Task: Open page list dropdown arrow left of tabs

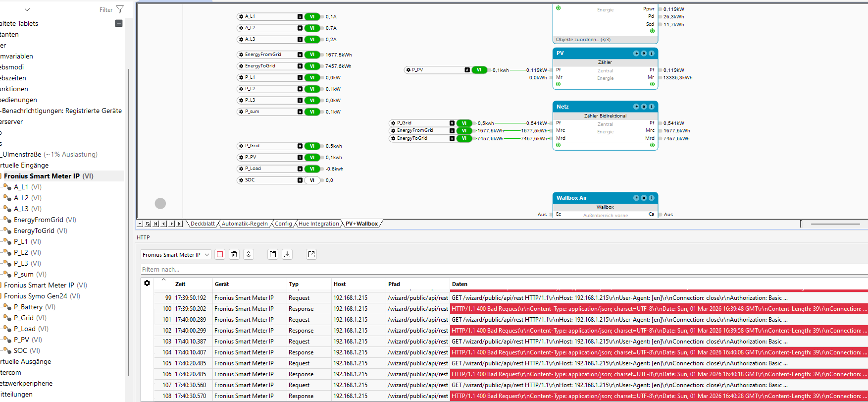Action: pos(140,224)
